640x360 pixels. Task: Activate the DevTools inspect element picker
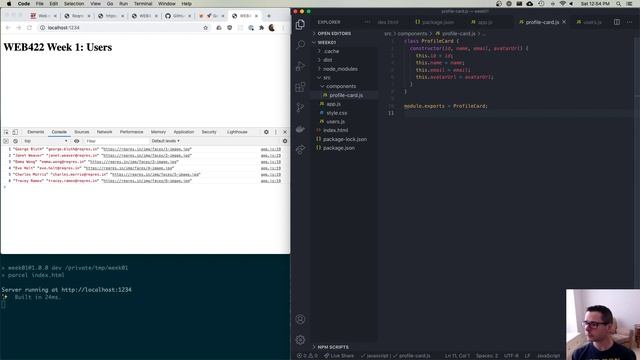tap(6, 132)
